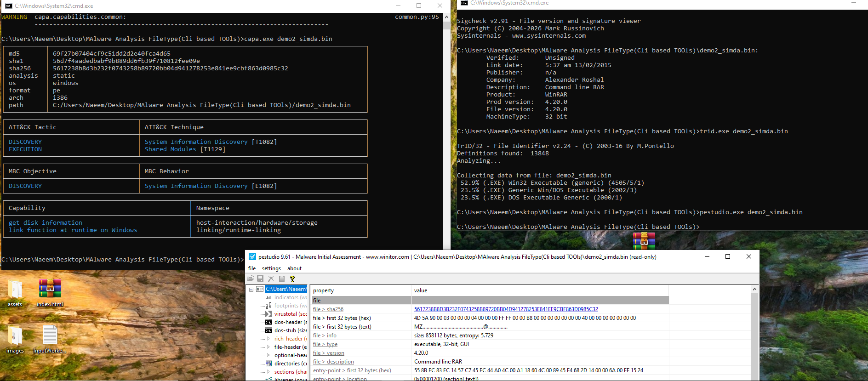868x381 pixels.
Task: Collapse the root file node in pestudio tree
Action: [x=251, y=289]
